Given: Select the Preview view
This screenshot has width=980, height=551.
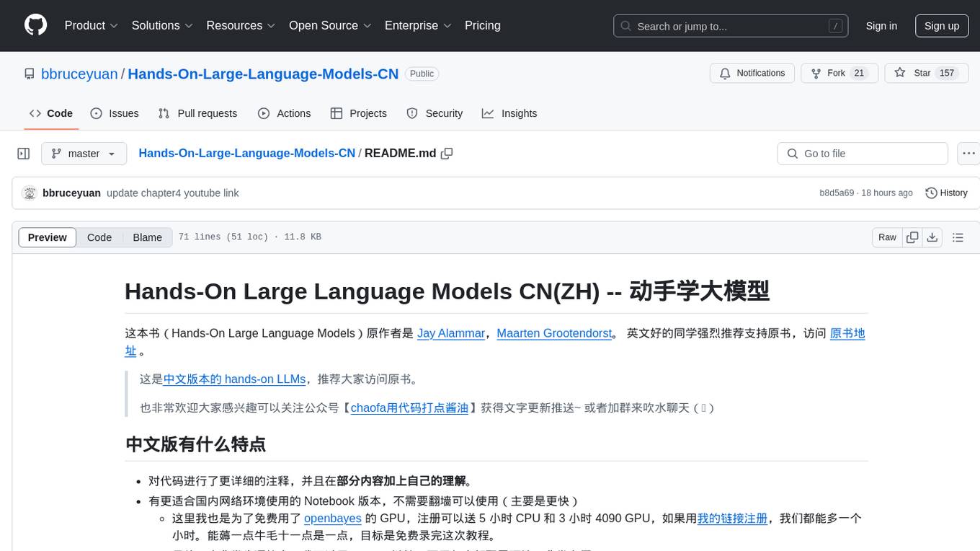Looking at the screenshot, I should pyautogui.click(x=48, y=237).
